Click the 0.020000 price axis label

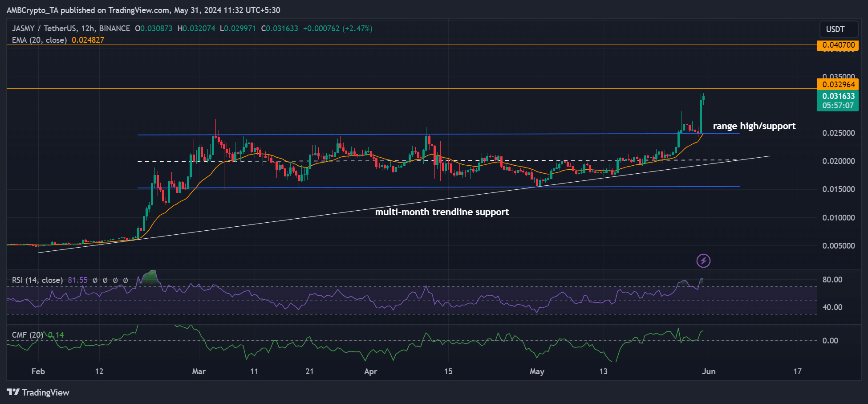tap(839, 161)
